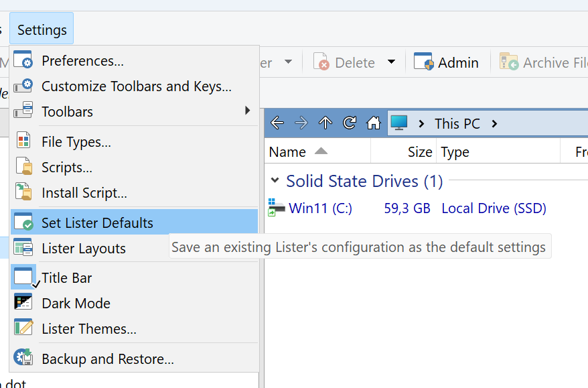The height and width of the screenshot is (388, 588).
Task: Click the Backup and Restore icon
Action: [23, 359]
